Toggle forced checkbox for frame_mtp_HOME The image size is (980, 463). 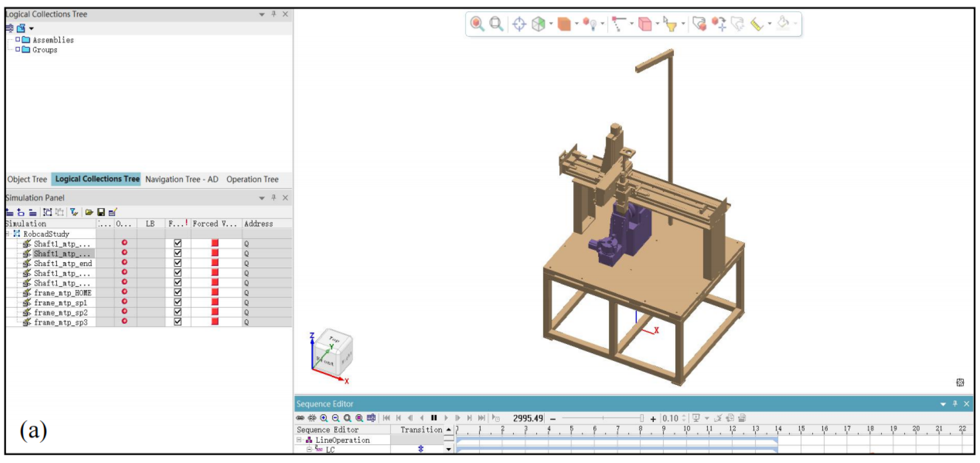point(178,292)
